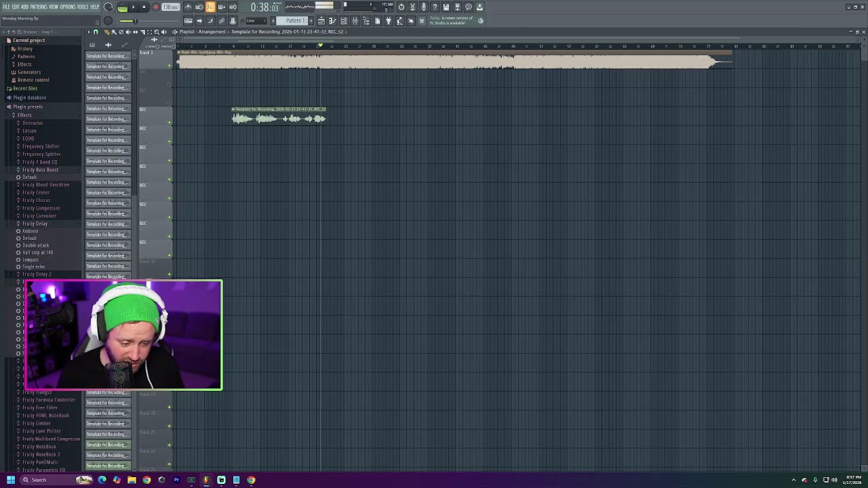Open Recent files in the browser
868x488 pixels.
(25, 88)
